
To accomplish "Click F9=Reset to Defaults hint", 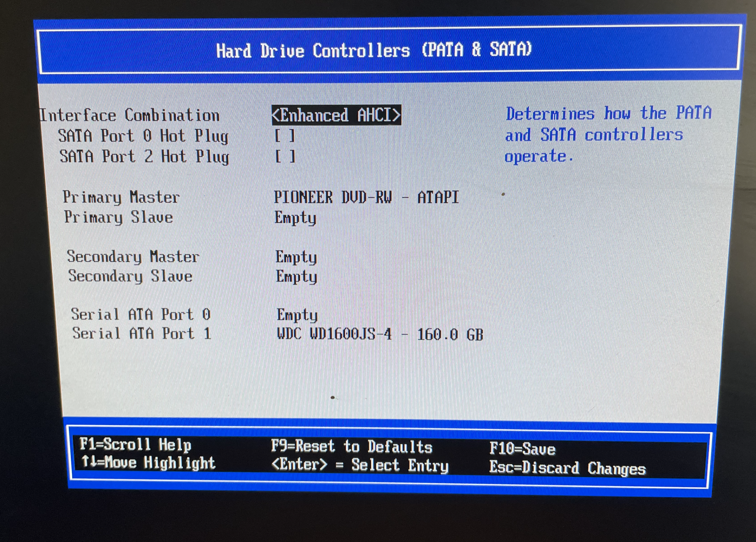I will click(x=352, y=447).
